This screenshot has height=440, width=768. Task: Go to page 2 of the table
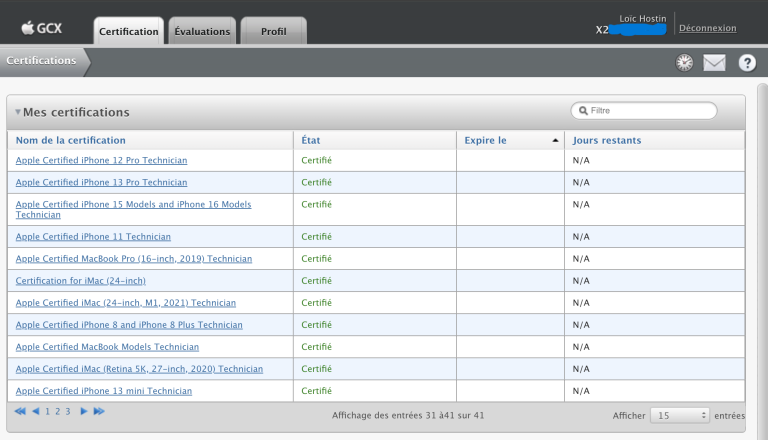click(x=57, y=412)
